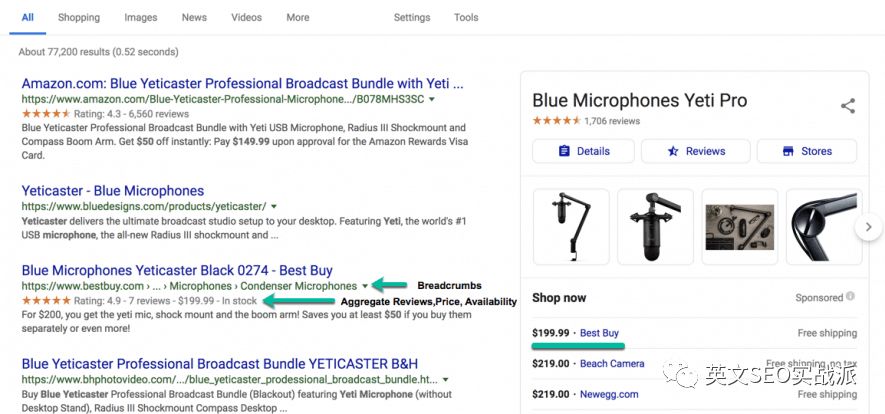Expand the bluedesigns.com URL dropdown arrow
This screenshot has width=885, height=414.
273,206
